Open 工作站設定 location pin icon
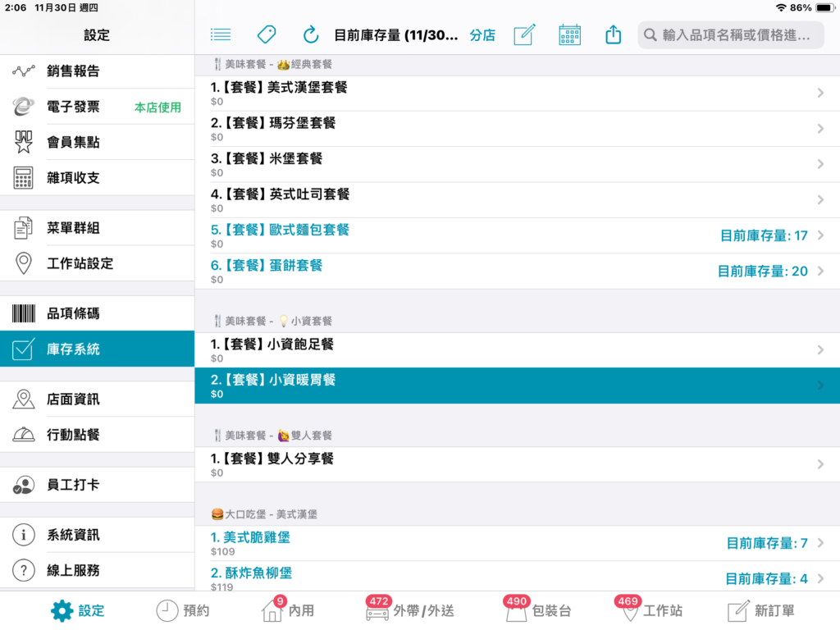The width and height of the screenshot is (840, 630). point(24,263)
